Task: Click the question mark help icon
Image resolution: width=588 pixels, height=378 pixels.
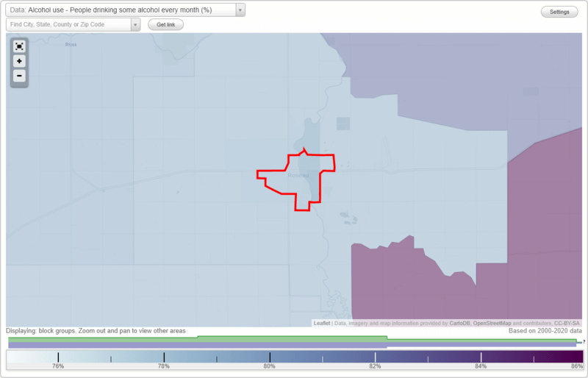Action: (584, 342)
